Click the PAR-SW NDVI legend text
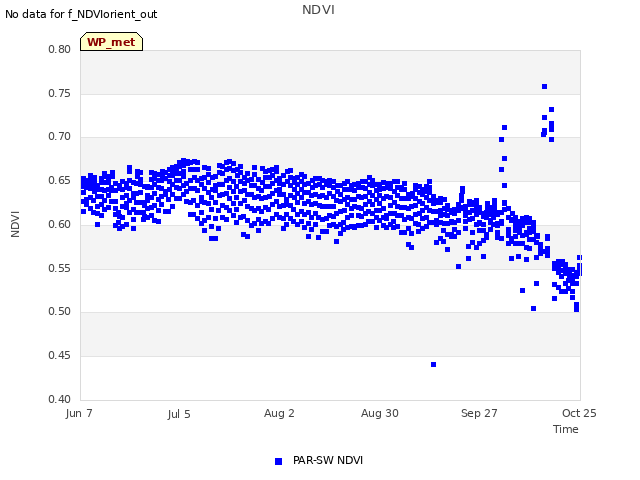The image size is (640, 480). click(328, 460)
